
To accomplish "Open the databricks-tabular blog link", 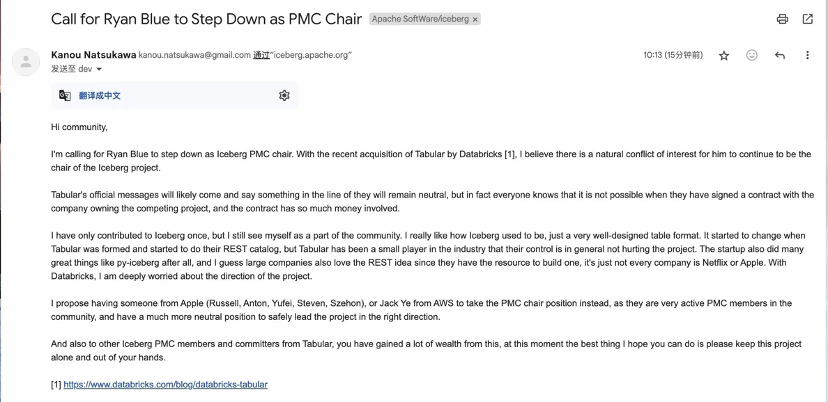I will (x=165, y=384).
